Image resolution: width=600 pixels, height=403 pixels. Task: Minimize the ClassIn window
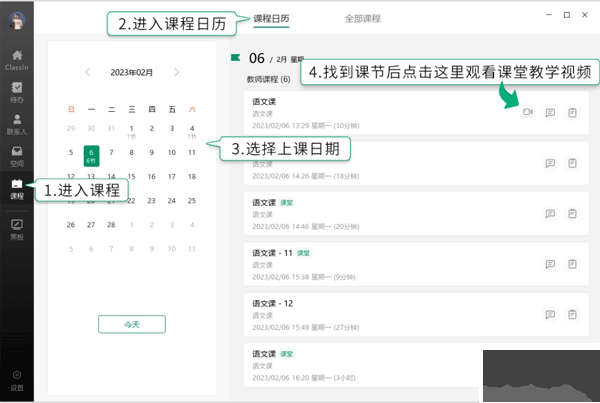coord(549,15)
